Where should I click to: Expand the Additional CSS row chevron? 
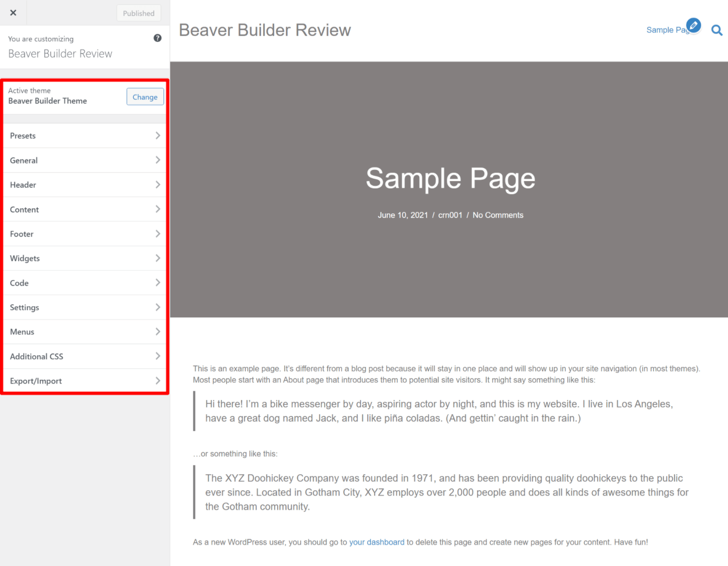point(158,356)
